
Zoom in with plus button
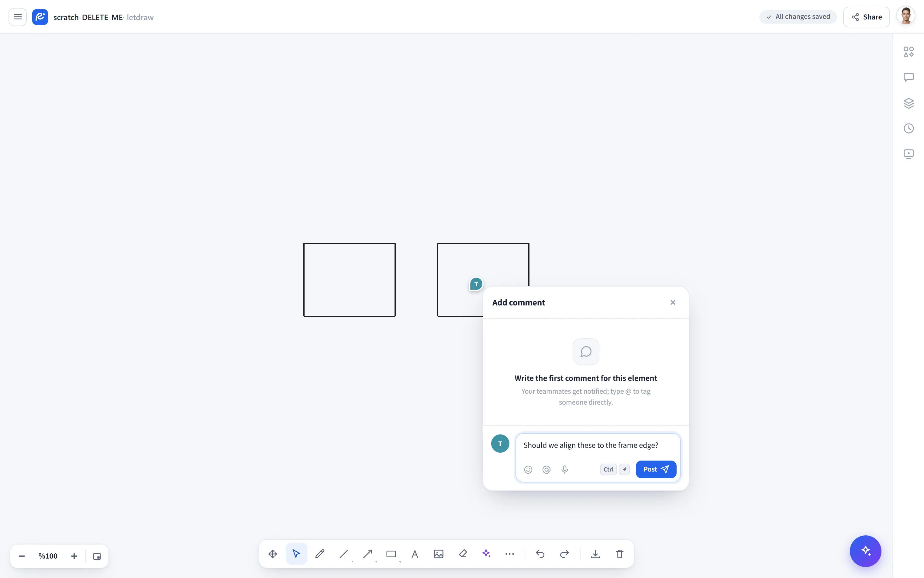coord(74,556)
